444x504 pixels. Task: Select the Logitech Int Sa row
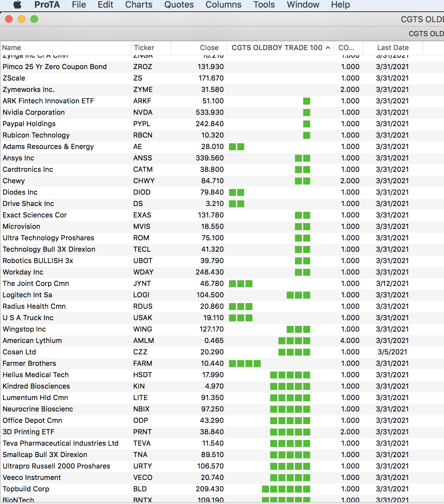(222, 295)
